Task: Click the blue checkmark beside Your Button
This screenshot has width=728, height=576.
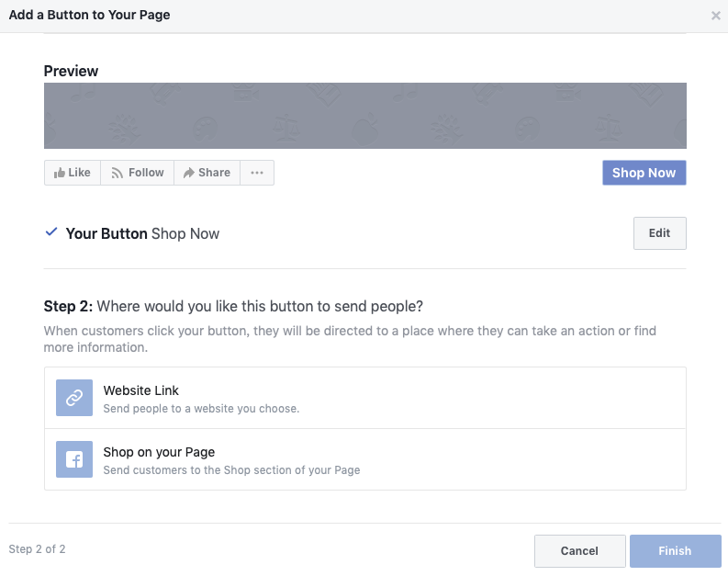Action: pos(51,232)
